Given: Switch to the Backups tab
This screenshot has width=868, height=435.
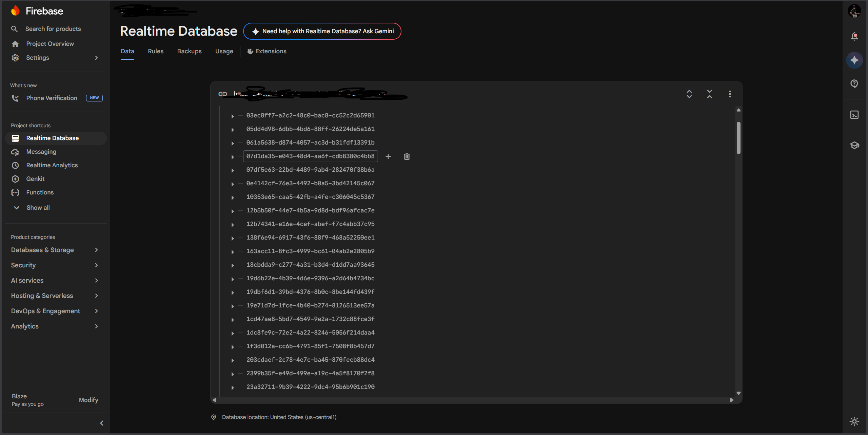Looking at the screenshot, I should [189, 51].
